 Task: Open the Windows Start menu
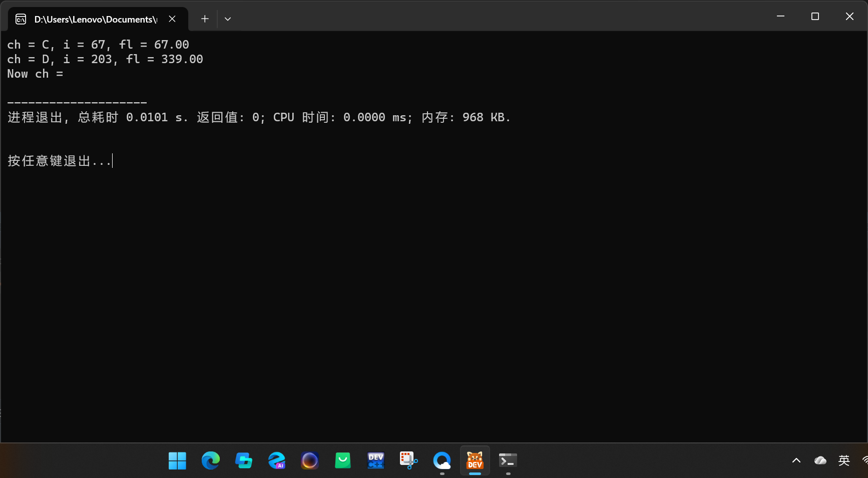click(177, 460)
